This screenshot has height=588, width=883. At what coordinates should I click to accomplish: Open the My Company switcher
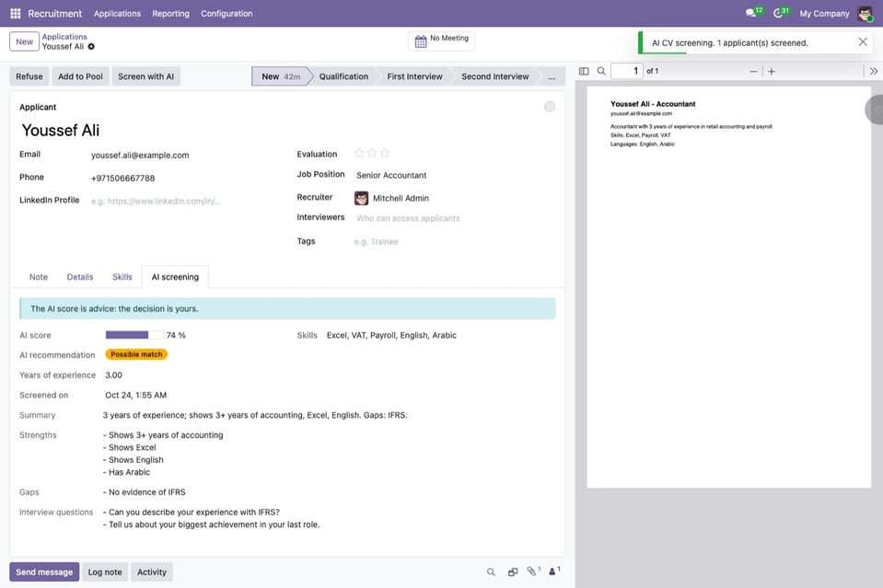click(x=824, y=14)
